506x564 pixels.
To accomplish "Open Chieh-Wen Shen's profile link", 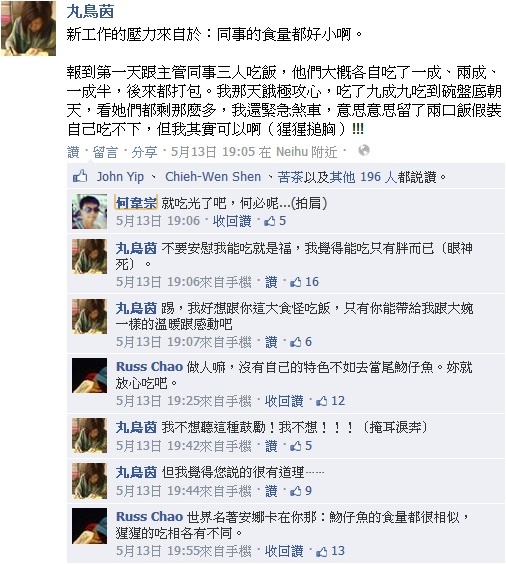I will click(x=213, y=177).
